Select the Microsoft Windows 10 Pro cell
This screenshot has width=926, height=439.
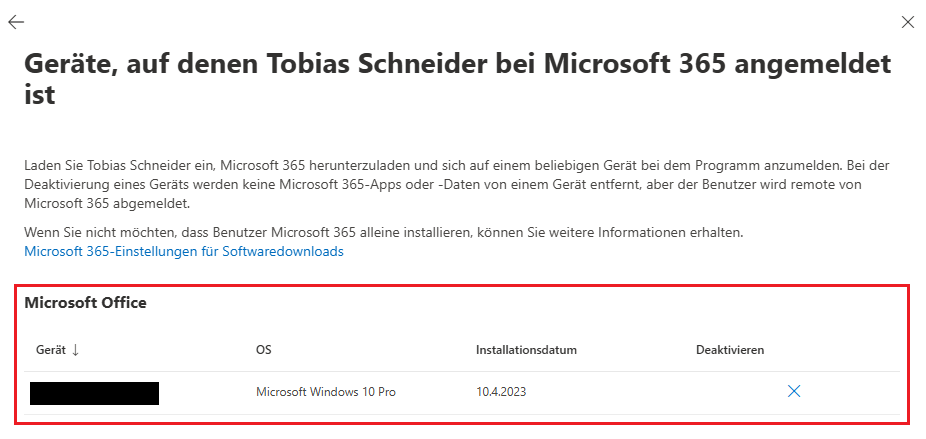(326, 392)
